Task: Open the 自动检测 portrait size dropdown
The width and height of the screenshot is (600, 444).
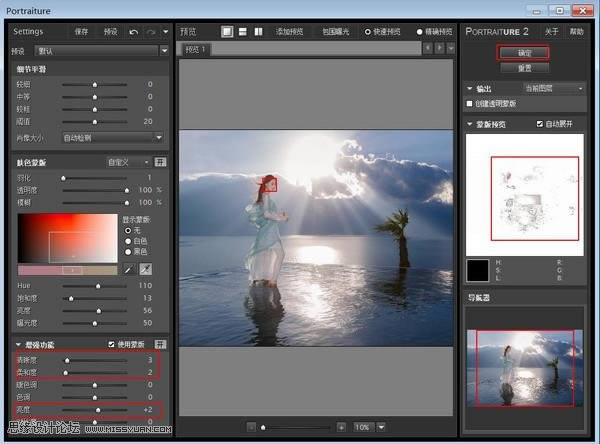Action: pyautogui.click(x=112, y=137)
